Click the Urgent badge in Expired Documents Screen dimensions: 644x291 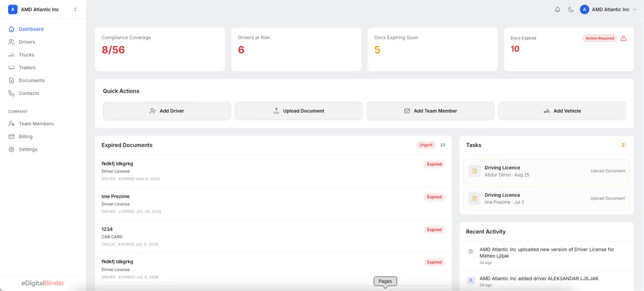tap(426, 145)
